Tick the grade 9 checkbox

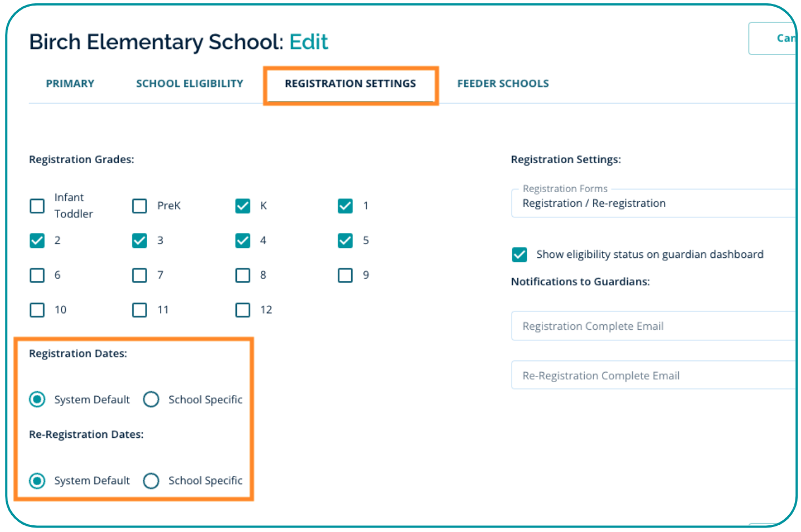(346, 275)
